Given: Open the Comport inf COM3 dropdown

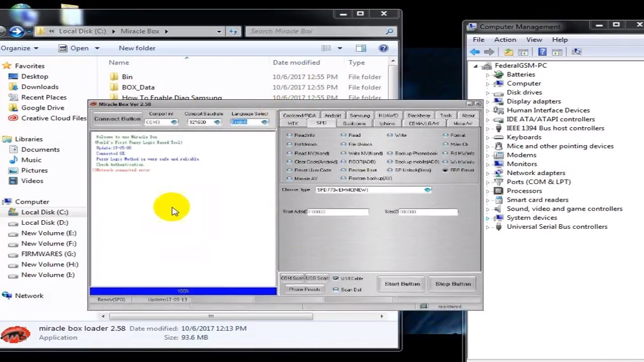Looking at the screenshot, I should click(174, 122).
